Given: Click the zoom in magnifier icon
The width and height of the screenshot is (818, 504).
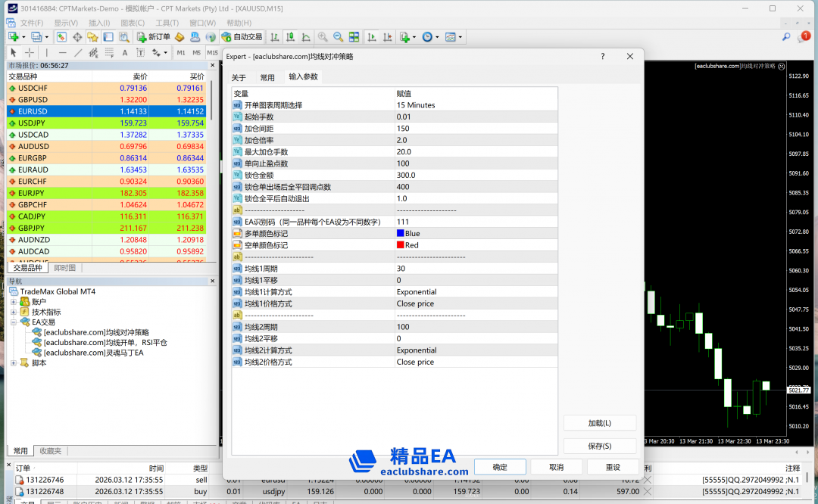Looking at the screenshot, I should 323,37.
